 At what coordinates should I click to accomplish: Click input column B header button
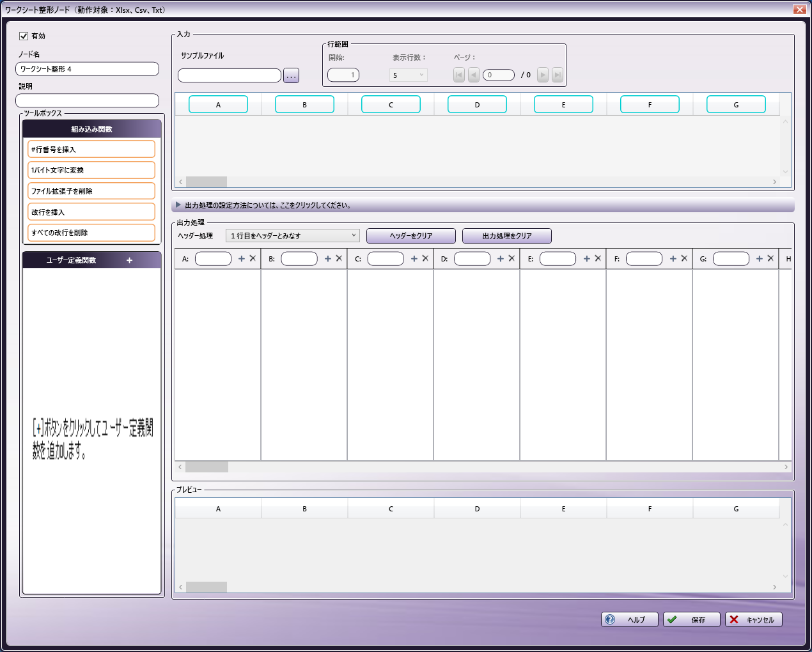point(304,104)
